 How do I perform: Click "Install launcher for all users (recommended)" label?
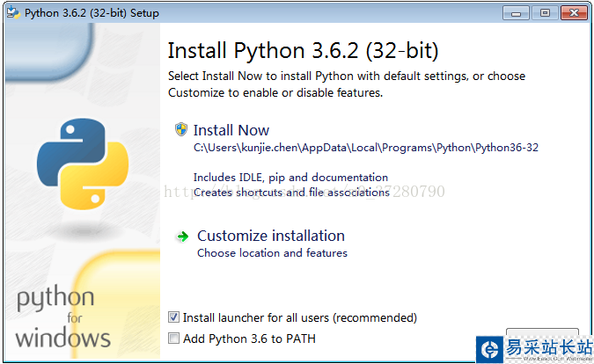299,317
